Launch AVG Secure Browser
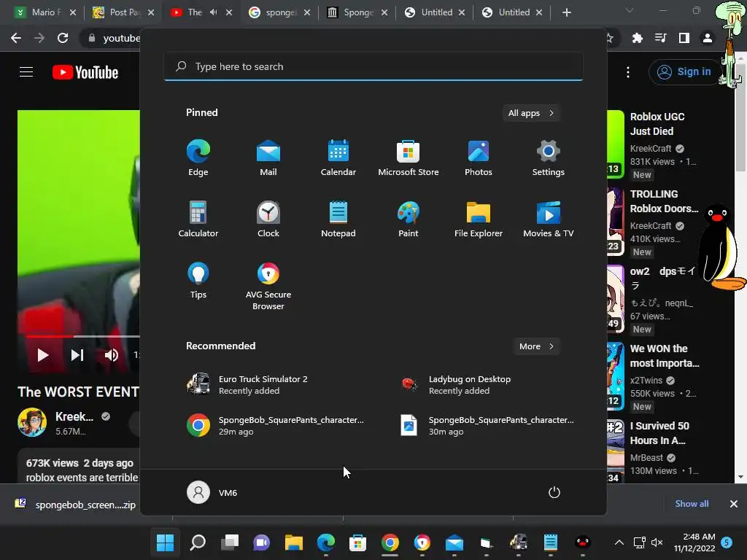Viewport: 747px width, 560px height. point(268,286)
